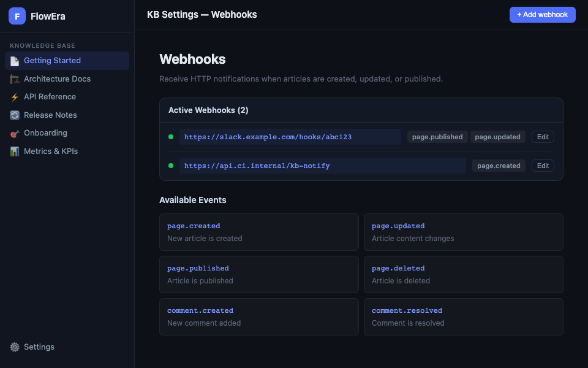
Task: Click the green status dot for kb-notify webhook
Action: point(171,166)
